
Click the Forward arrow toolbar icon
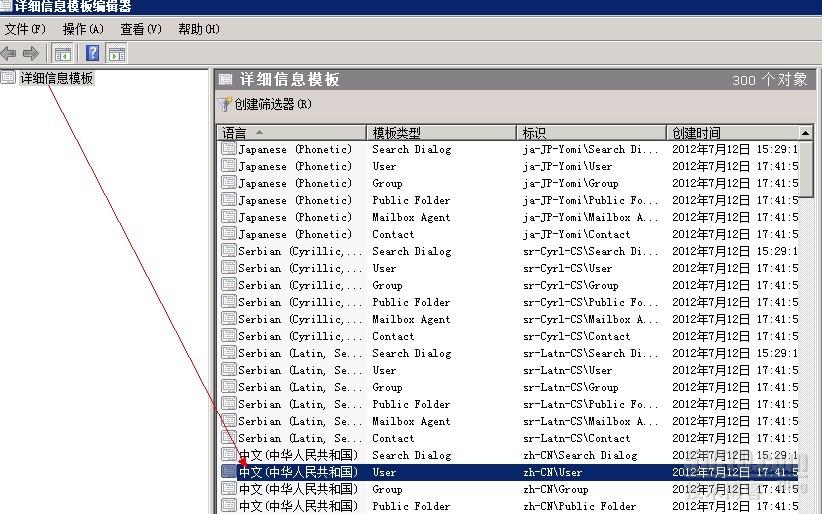point(31,53)
